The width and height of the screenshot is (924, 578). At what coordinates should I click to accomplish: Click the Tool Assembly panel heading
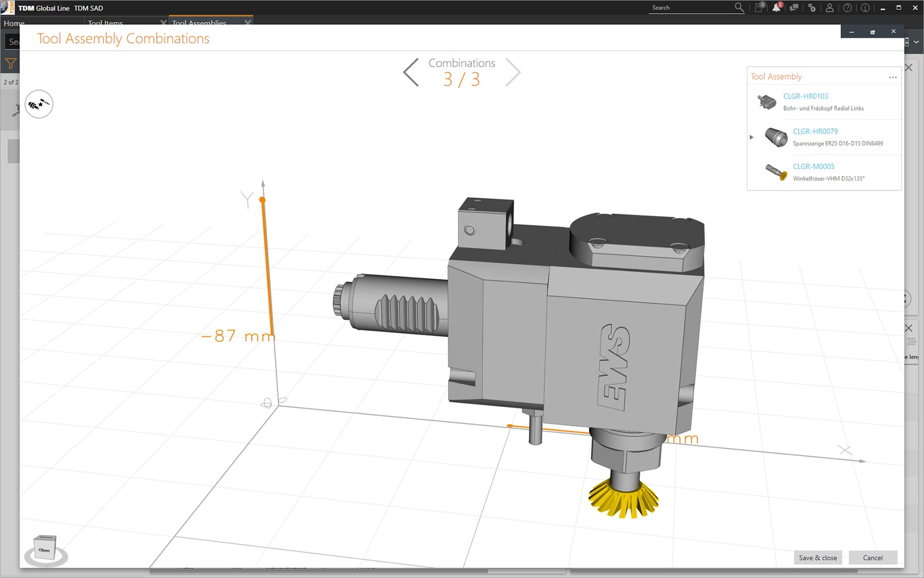(776, 77)
